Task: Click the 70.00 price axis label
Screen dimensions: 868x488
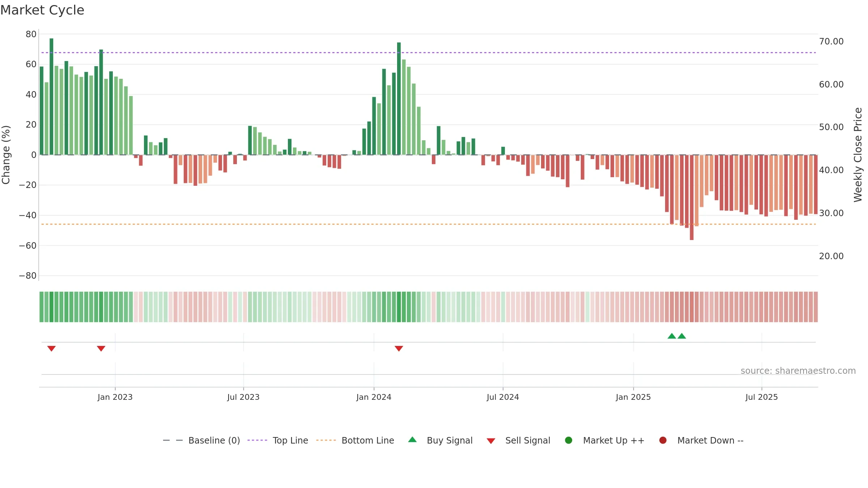Action: [831, 42]
